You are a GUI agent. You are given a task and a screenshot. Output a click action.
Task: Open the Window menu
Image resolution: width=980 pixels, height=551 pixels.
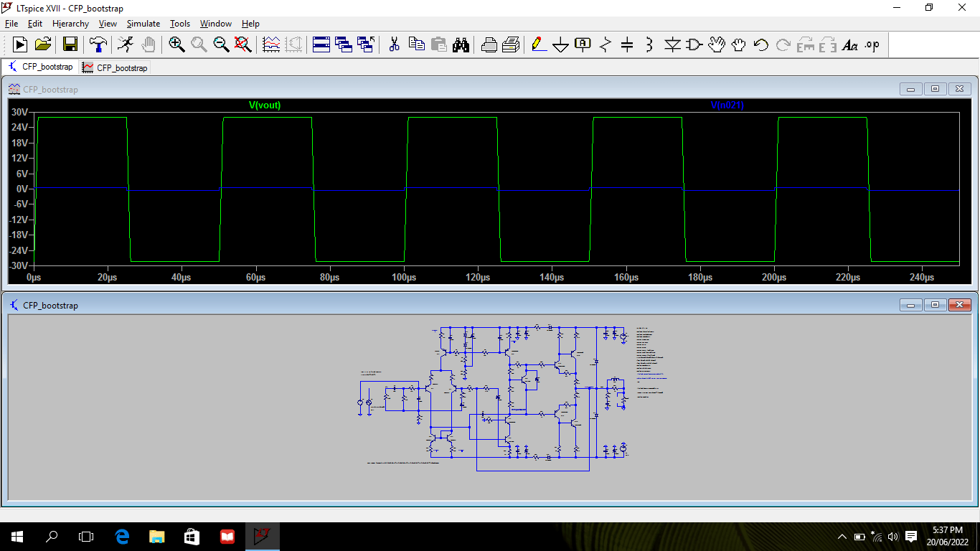coord(216,24)
